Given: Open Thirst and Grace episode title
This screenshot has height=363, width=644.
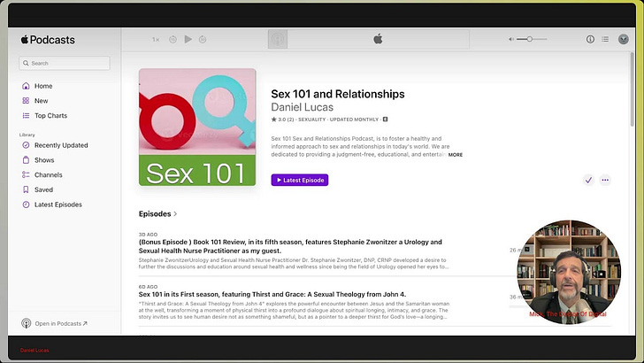Looking at the screenshot, I should (x=272, y=294).
